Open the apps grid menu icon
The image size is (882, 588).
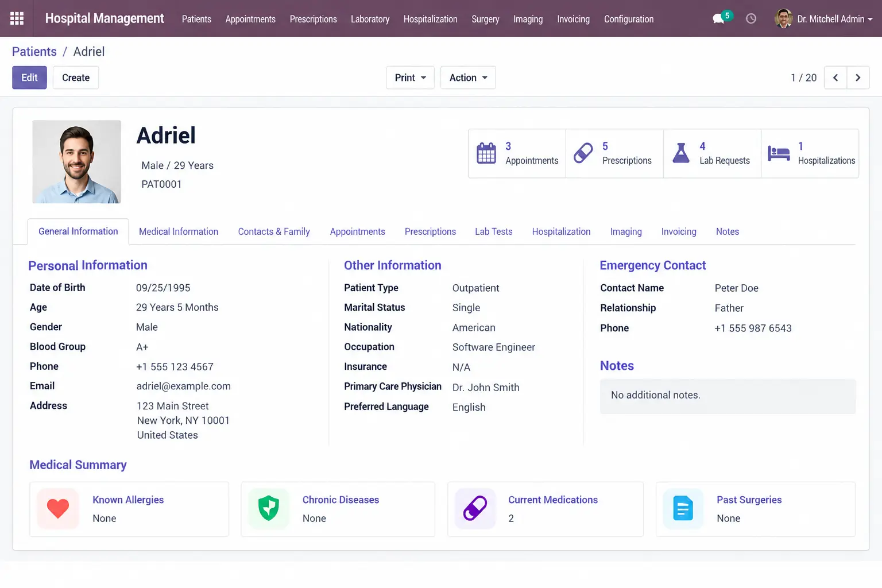click(x=17, y=18)
